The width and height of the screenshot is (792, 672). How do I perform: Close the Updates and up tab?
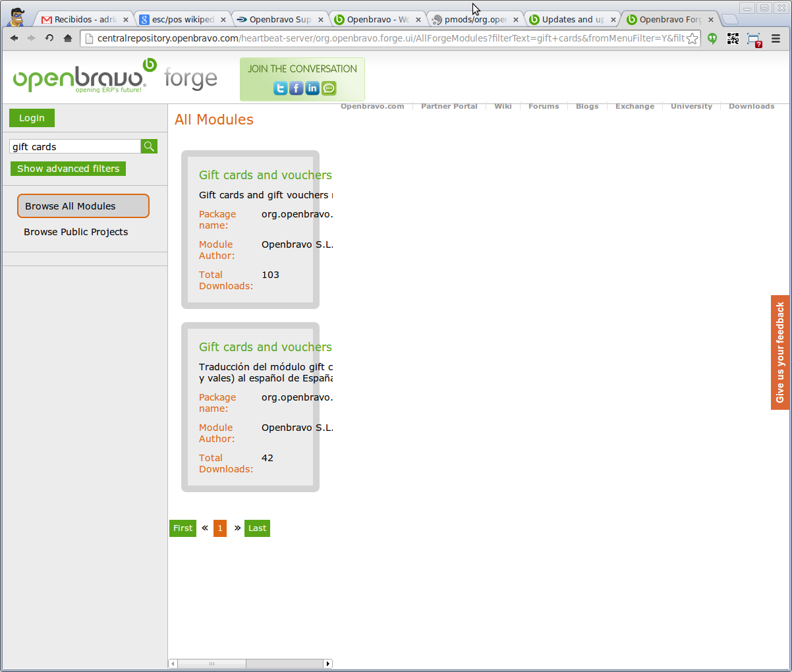click(613, 20)
